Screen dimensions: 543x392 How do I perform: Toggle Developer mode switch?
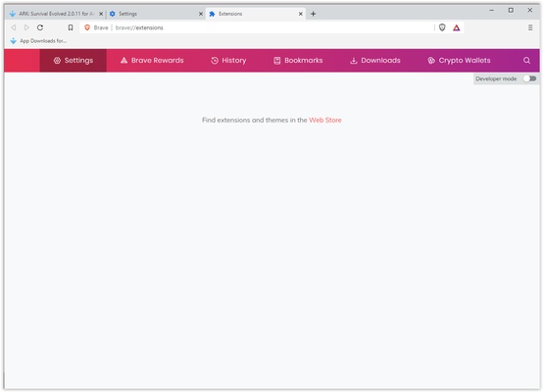[x=530, y=78]
